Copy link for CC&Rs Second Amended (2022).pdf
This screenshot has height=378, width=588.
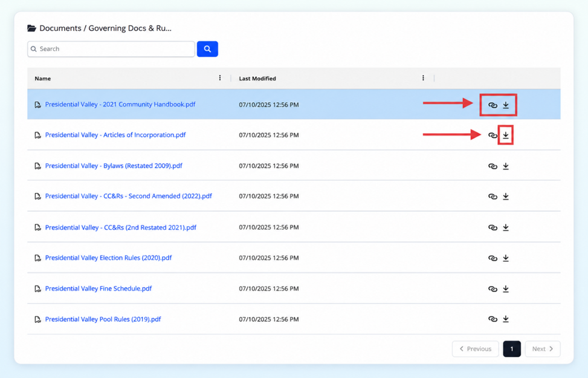(493, 197)
